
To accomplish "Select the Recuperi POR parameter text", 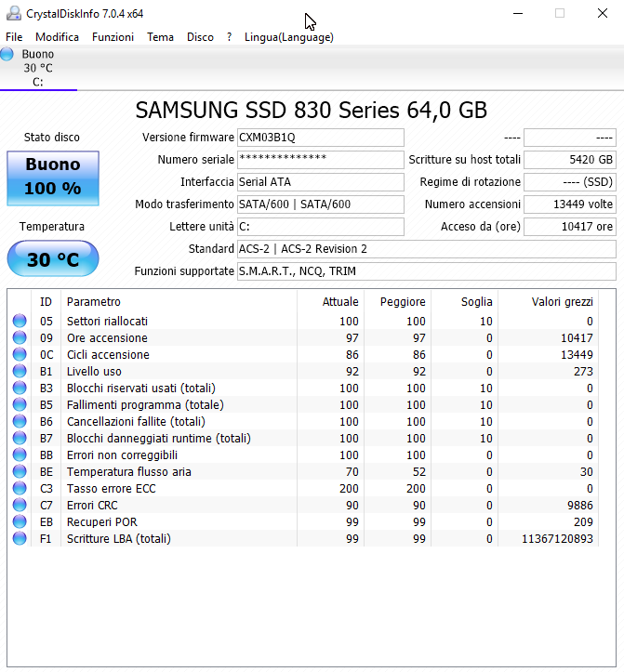I will 102,522.
